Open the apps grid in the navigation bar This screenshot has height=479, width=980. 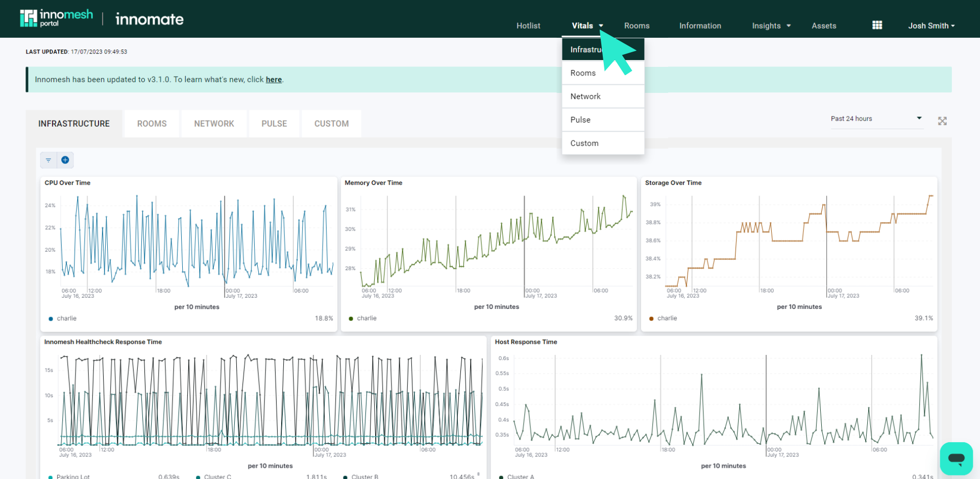(x=877, y=25)
